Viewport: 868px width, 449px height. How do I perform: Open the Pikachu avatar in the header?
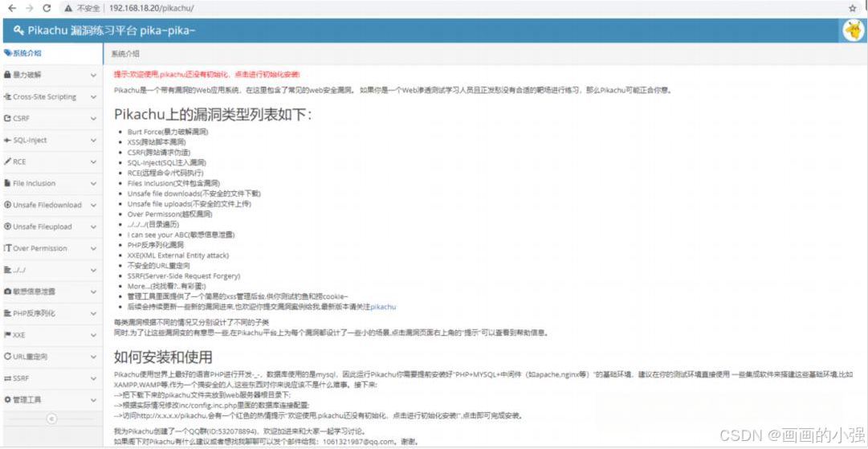[853, 31]
